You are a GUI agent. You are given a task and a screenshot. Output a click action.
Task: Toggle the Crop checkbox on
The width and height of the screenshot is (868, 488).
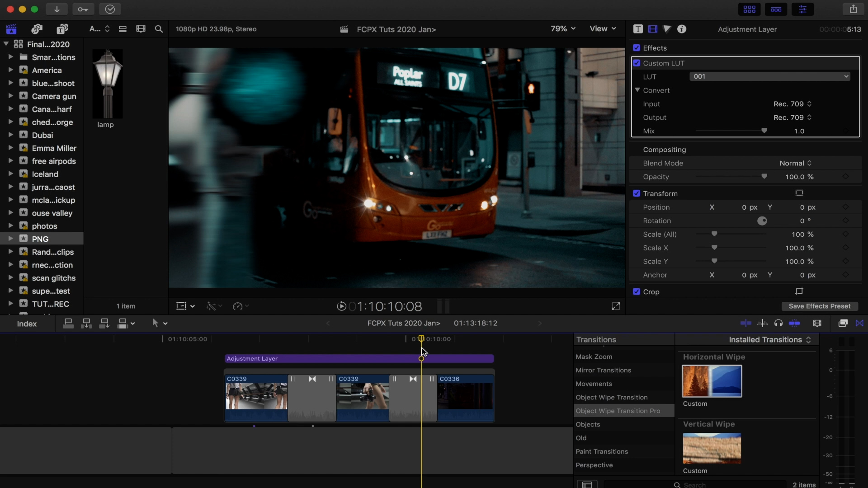pyautogui.click(x=636, y=291)
